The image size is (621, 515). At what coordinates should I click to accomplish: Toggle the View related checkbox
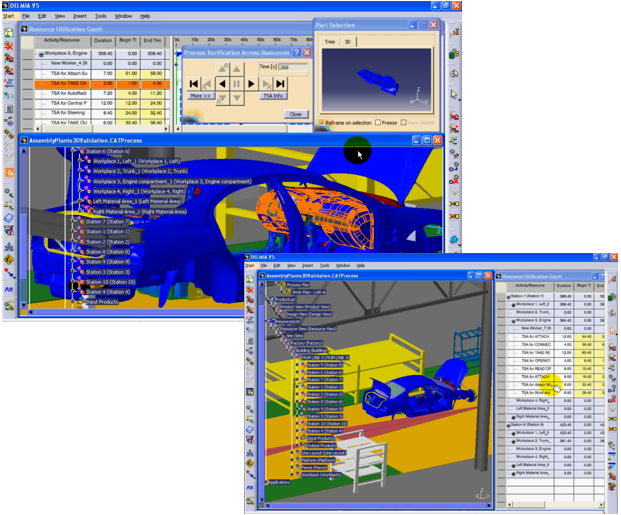pos(404,122)
